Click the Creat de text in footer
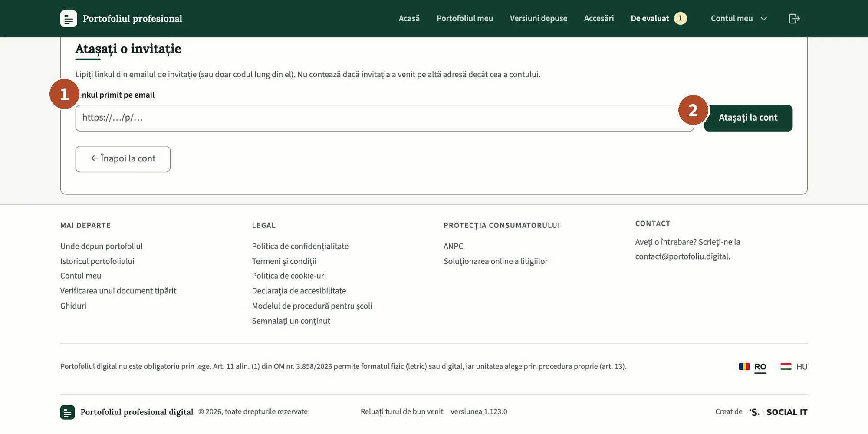The width and height of the screenshot is (868, 434). (729, 411)
